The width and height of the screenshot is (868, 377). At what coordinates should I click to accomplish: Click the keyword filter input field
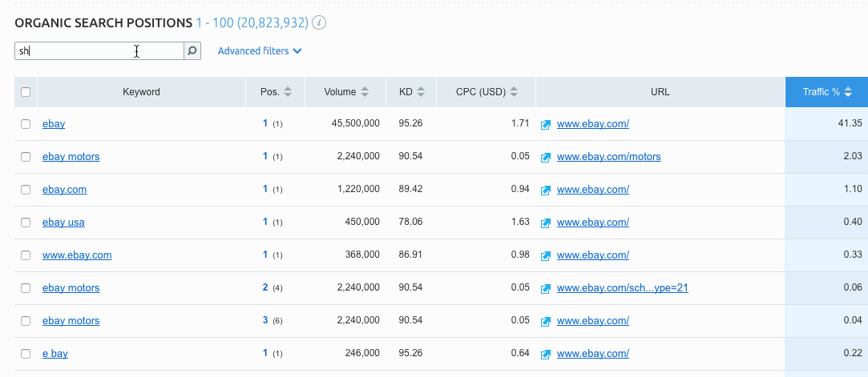click(96, 51)
